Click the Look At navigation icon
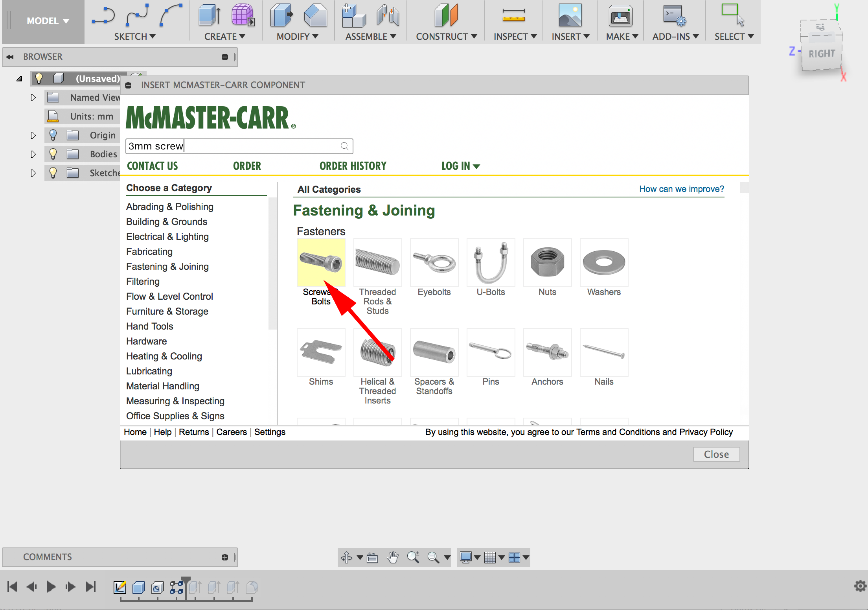The width and height of the screenshot is (868, 610). click(x=372, y=557)
